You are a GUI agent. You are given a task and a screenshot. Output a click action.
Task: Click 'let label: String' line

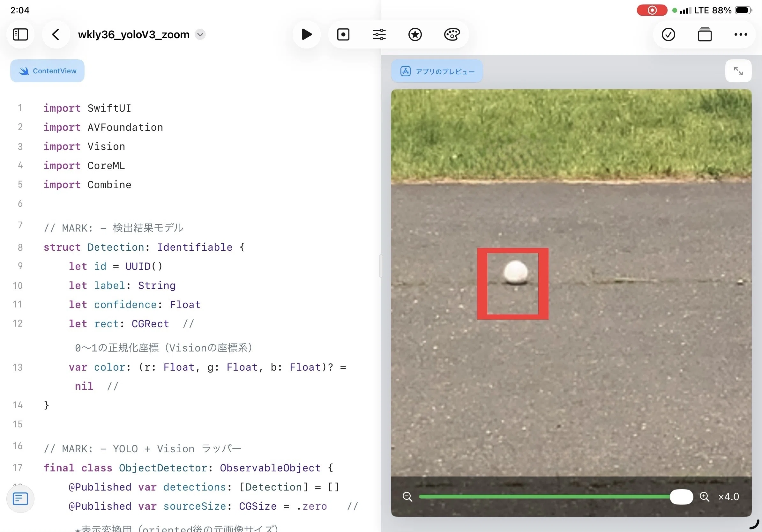(122, 285)
